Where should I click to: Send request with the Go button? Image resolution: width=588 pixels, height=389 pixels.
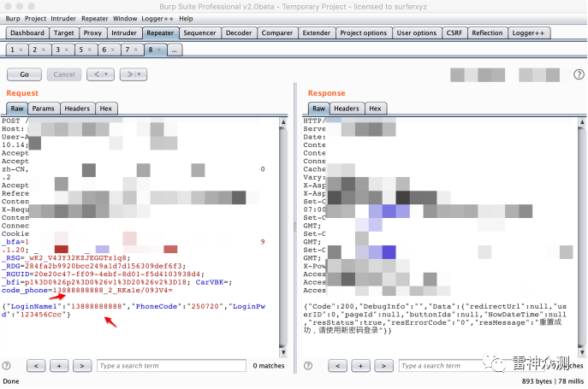[24, 74]
